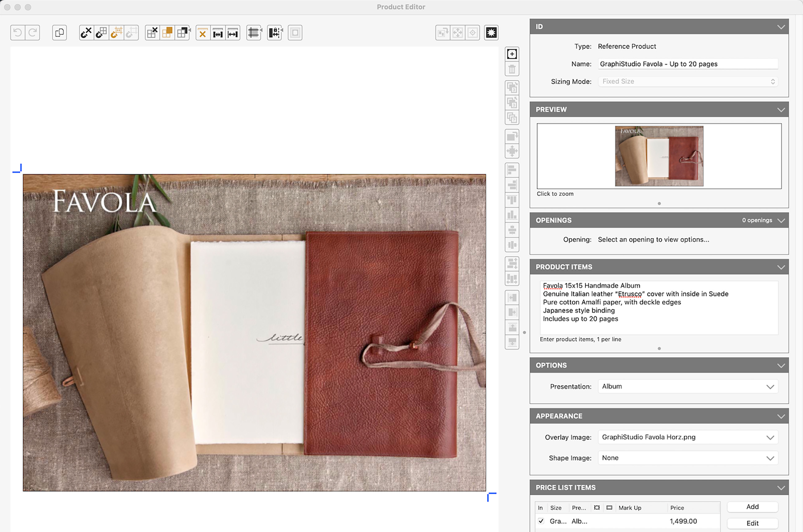Collapse the PRODUCT ITEMS panel header
803x532 pixels.
click(x=781, y=267)
